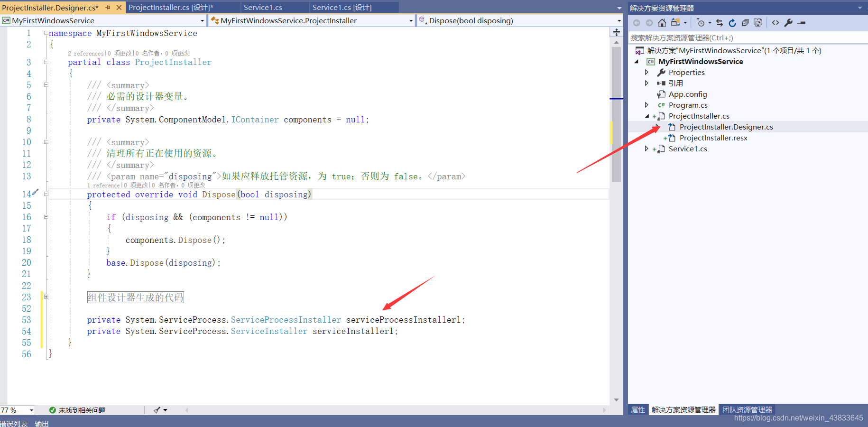Close the ProjectInstaller.Designer.cs tab

click(119, 7)
